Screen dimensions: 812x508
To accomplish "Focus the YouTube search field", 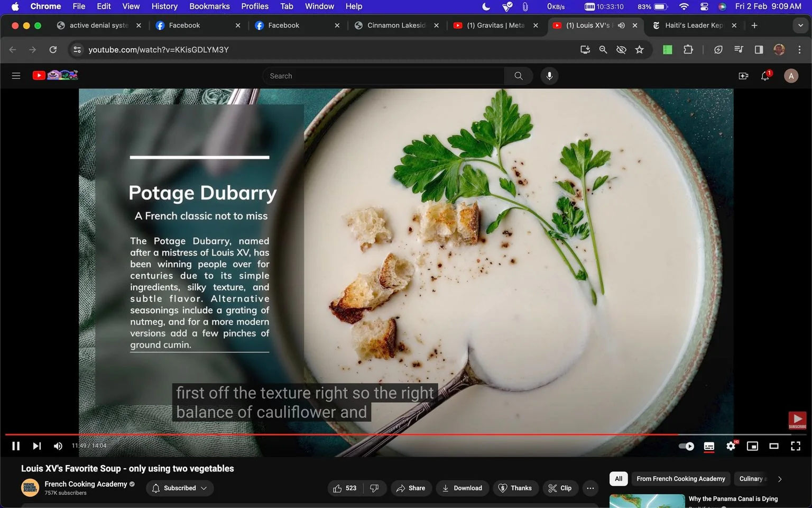I will (x=383, y=76).
